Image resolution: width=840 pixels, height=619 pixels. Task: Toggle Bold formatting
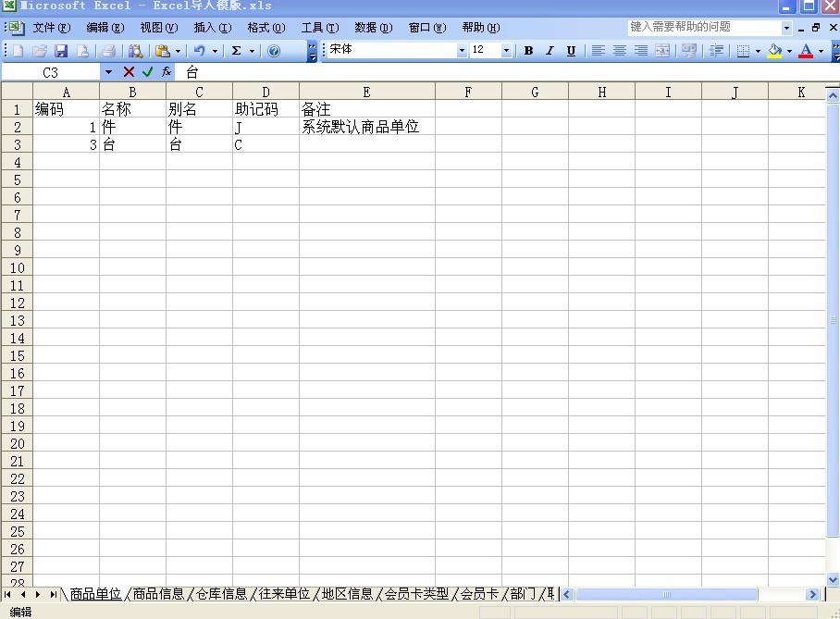point(528,51)
